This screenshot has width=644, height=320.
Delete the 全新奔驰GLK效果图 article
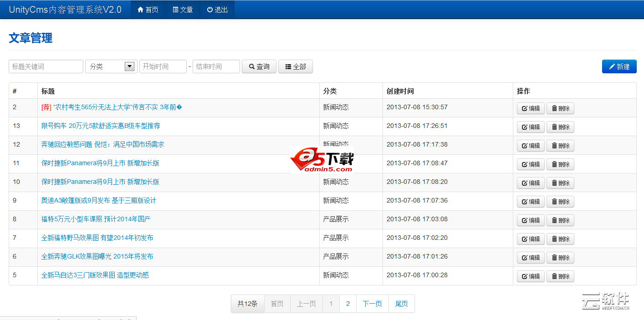click(x=560, y=258)
